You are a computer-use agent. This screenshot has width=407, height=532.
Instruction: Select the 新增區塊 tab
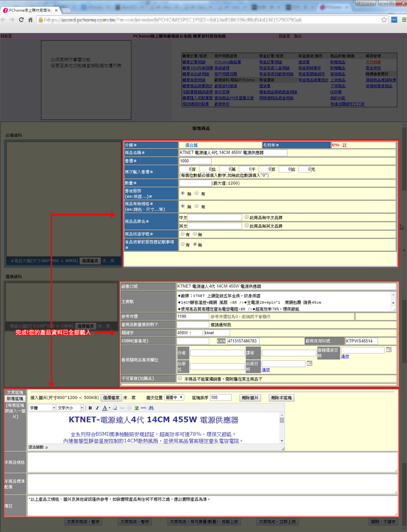coord(15,399)
